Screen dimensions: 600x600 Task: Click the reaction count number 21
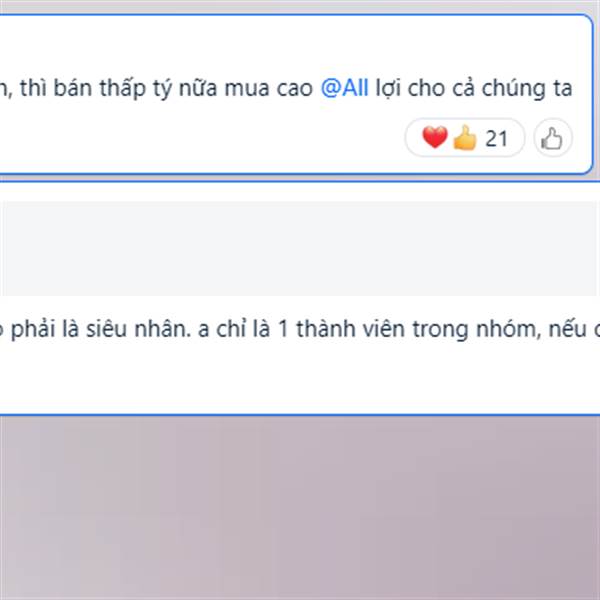click(496, 139)
